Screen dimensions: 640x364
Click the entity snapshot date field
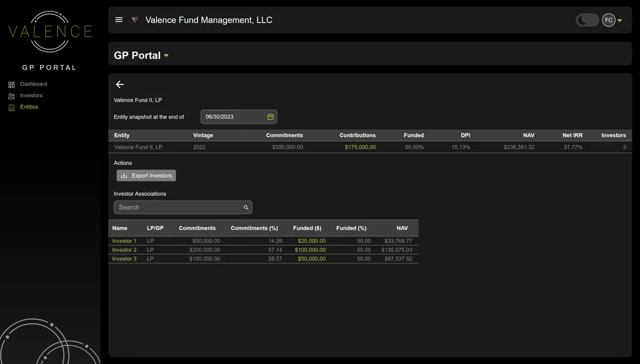tap(232, 117)
